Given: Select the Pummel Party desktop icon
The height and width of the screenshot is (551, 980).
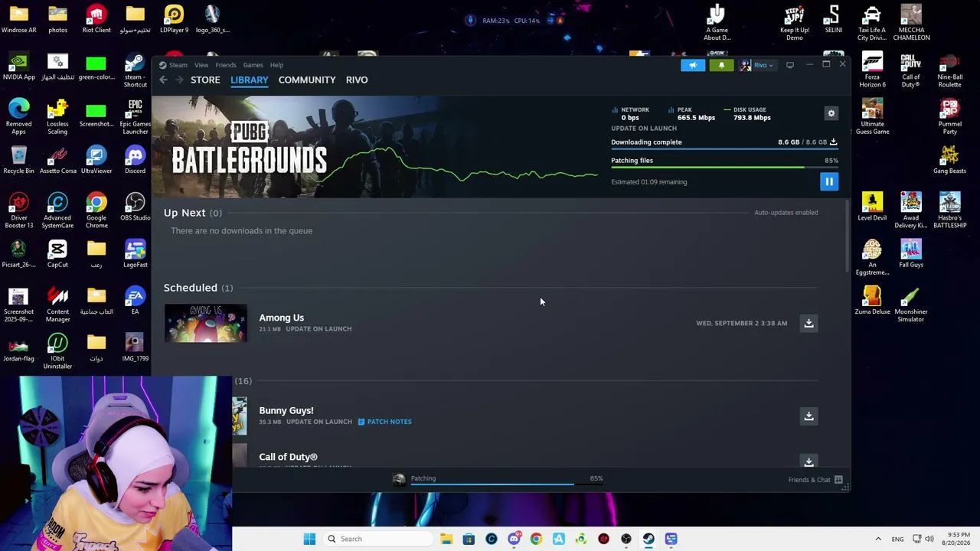Looking at the screenshot, I should click(x=949, y=117).
